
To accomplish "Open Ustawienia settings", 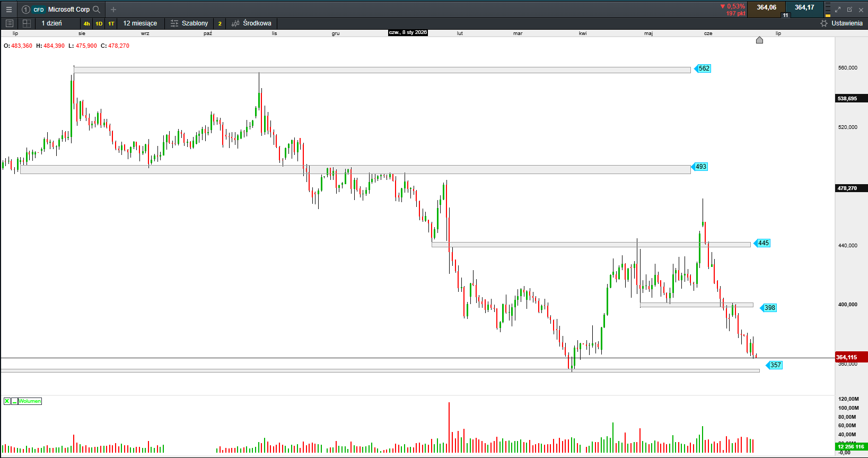I will click(x=841, y=23).
